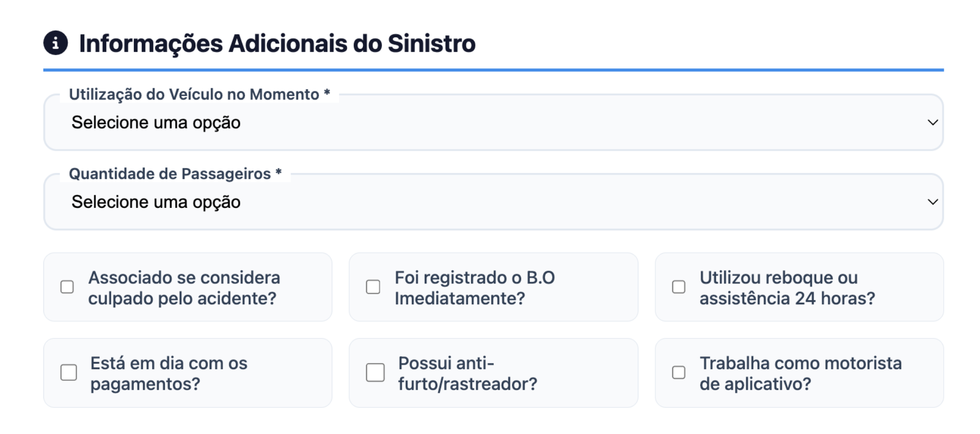Click the "Está em dia com os pagamentos?" card
This screenshot has width=980, height=434.
(x=187, y=373)
